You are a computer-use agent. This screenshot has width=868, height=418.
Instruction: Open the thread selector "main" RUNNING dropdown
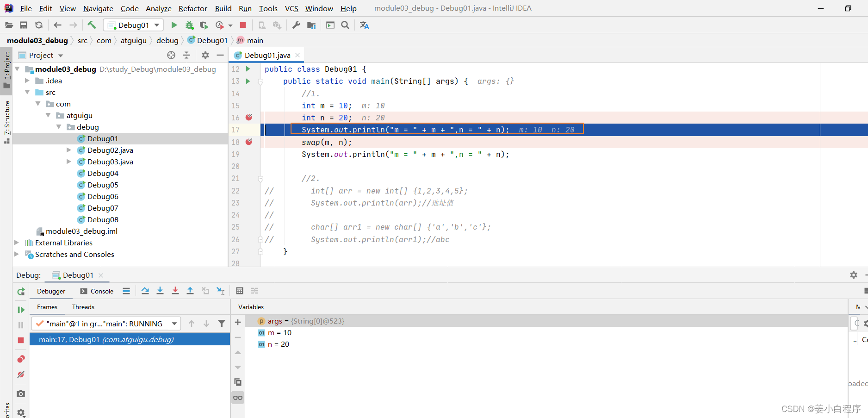(x=106, y=324)
